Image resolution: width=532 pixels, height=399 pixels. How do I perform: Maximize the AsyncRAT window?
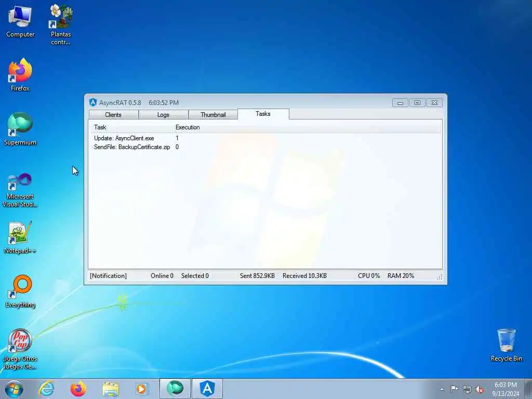point(417,102)
